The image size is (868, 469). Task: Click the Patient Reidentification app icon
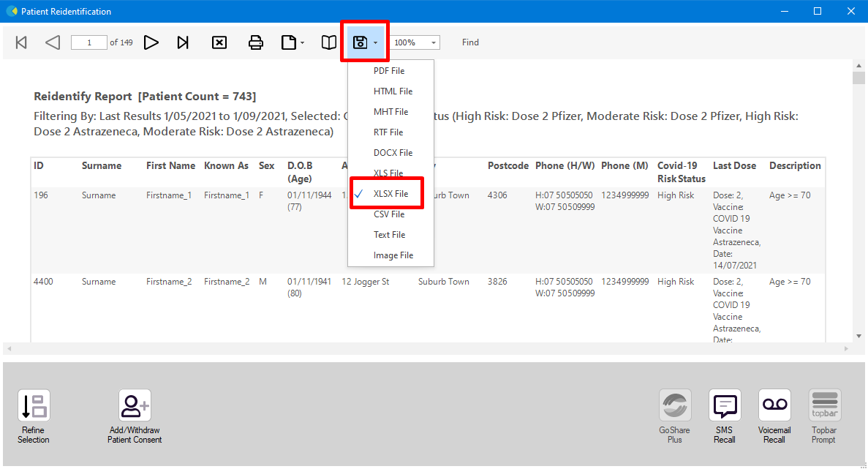click(x=12, y=11)
